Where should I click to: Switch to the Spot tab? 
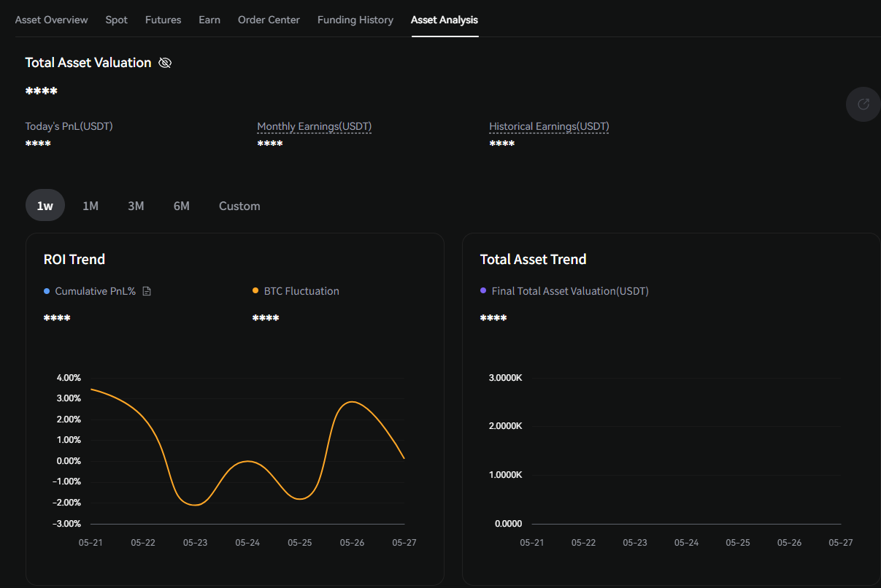[116, 20]
